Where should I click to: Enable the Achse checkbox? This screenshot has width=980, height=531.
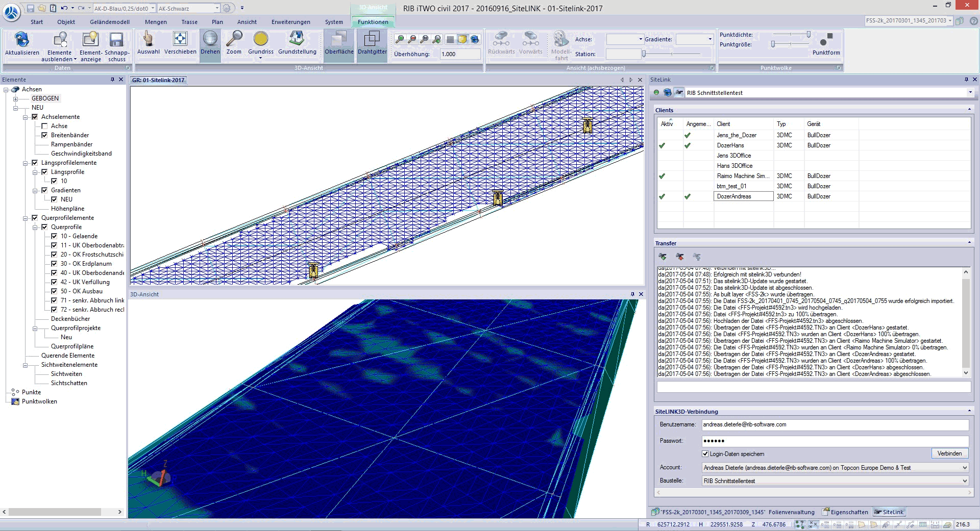(x=44, y=126)
